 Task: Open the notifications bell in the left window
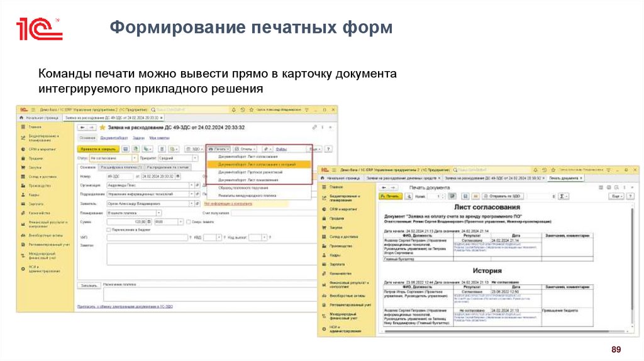pos(234,110)
